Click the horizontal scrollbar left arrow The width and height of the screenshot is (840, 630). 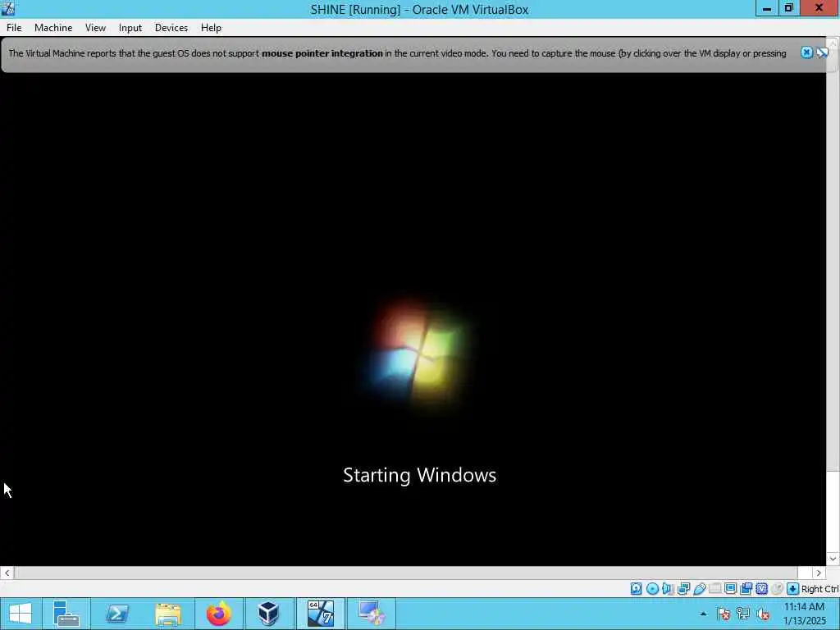[7, 573]
